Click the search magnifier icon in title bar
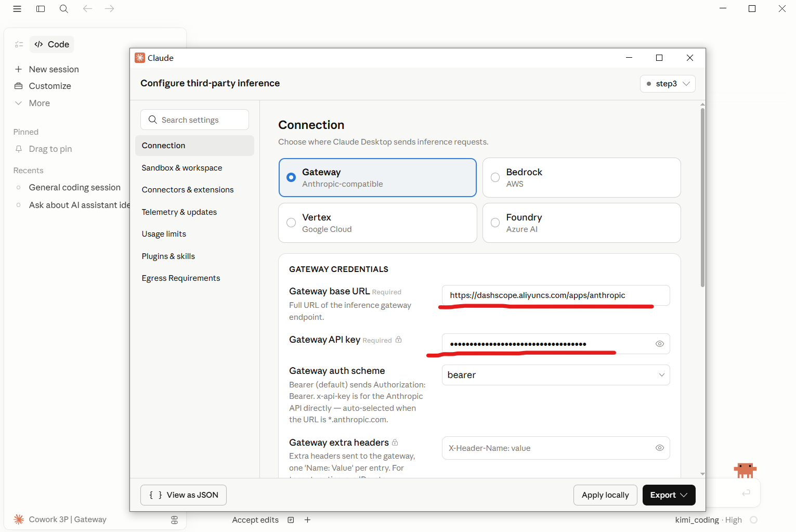796x532 pixels. (64, 9)
